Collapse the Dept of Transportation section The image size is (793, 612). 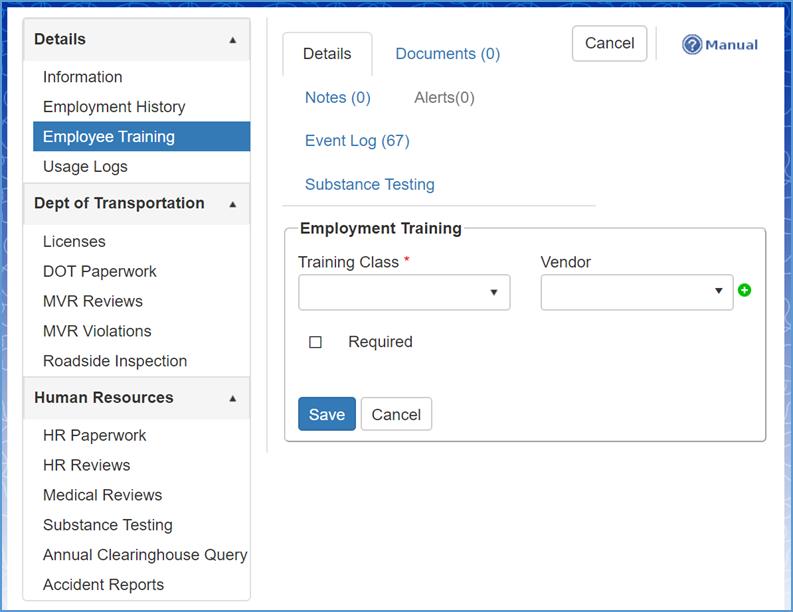coord(232,204)
